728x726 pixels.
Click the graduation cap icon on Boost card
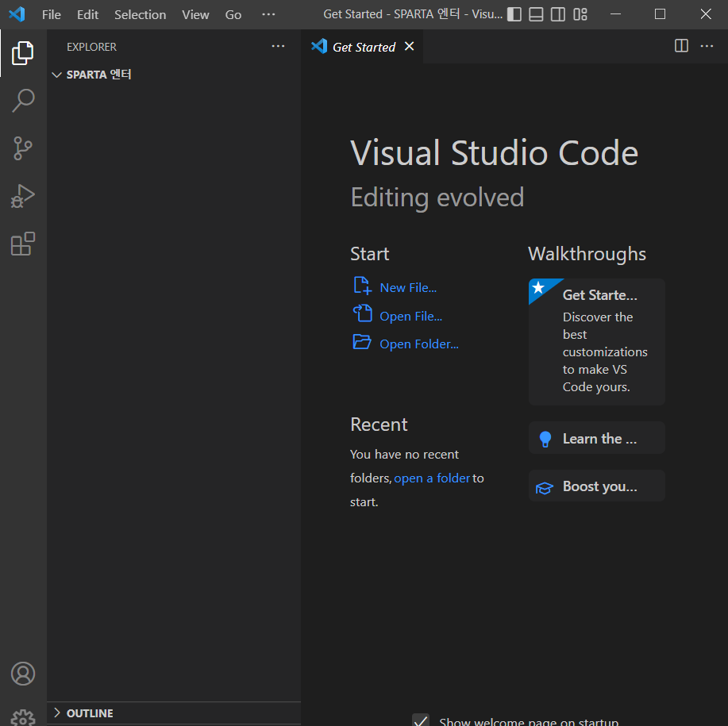(x=544, y=488)
